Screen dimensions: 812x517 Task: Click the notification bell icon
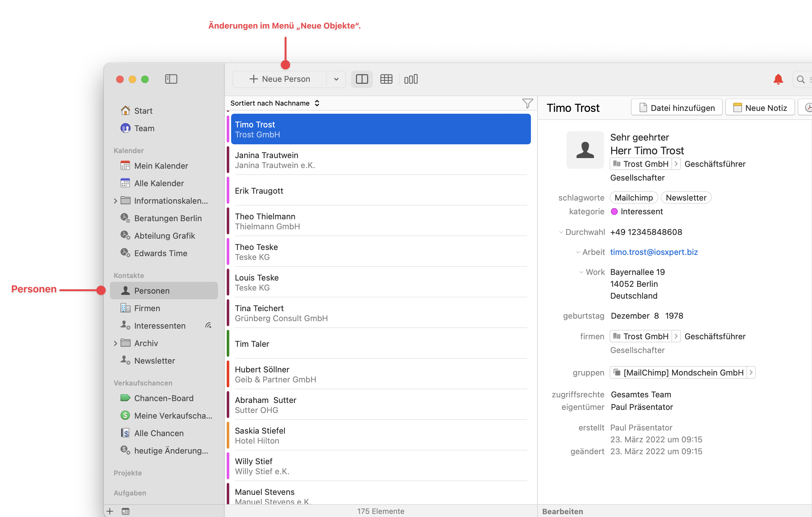[x=778, y=79]
